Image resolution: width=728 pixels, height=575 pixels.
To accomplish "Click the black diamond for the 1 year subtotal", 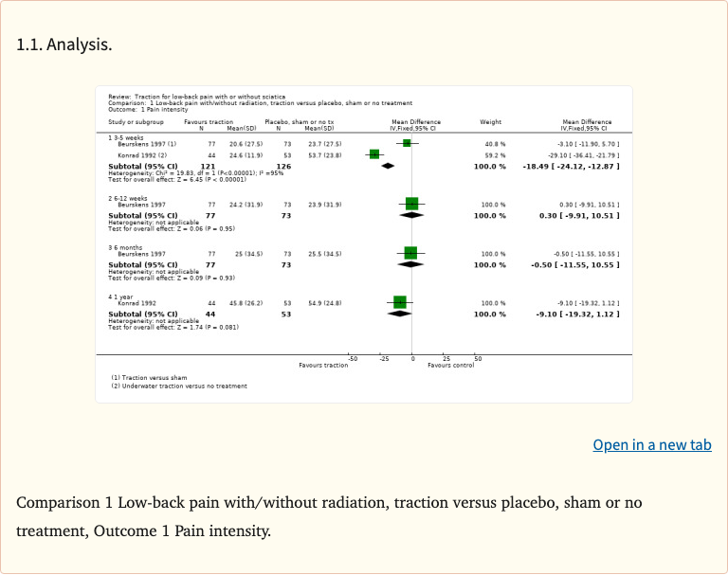I will pos(400,314).
